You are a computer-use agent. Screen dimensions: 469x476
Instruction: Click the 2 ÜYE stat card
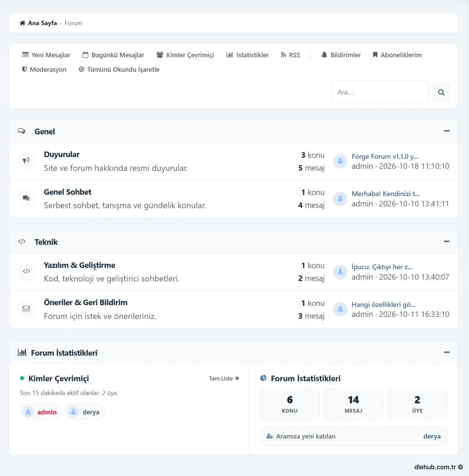coord(417,404)
